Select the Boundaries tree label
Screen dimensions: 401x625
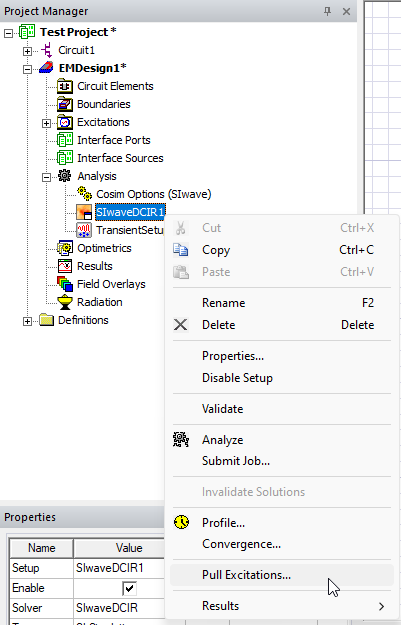point(104,104)
